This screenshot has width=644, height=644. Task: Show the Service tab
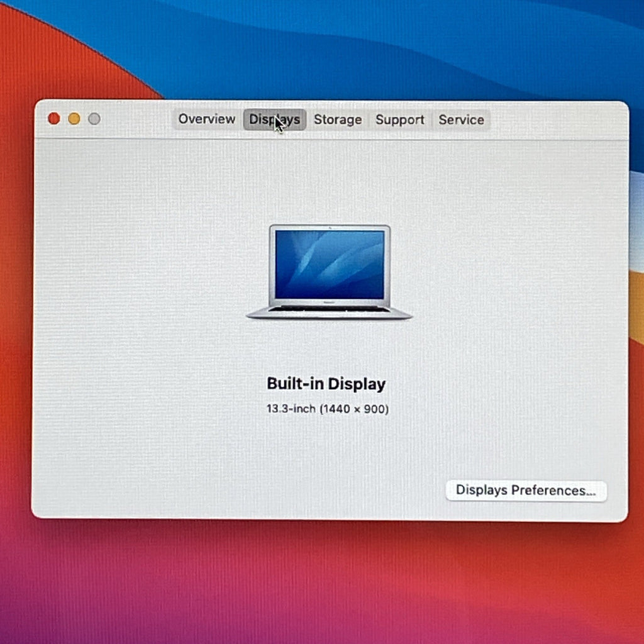461,120
